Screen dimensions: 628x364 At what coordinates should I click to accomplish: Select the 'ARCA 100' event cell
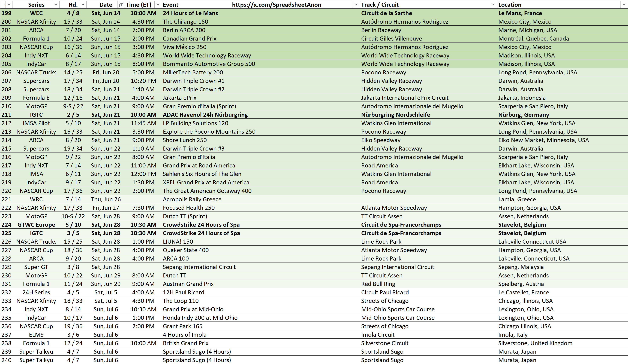(176, 259)
